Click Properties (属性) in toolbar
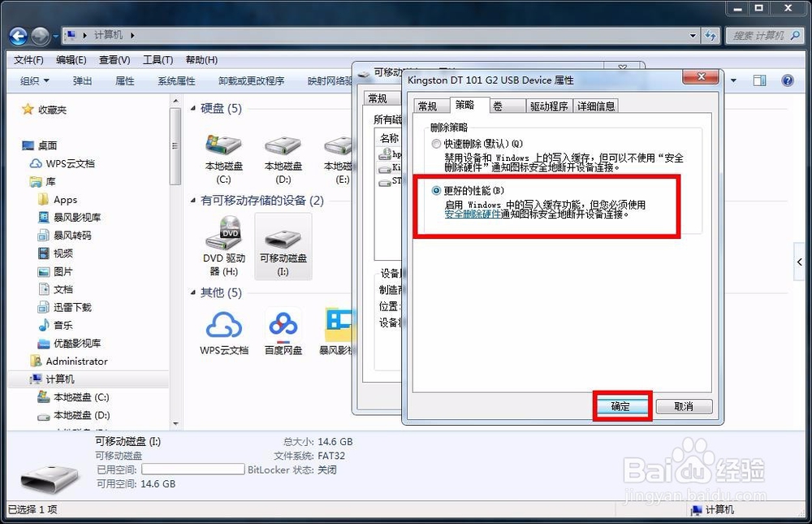The image size is (812, 524). (125, 81)
